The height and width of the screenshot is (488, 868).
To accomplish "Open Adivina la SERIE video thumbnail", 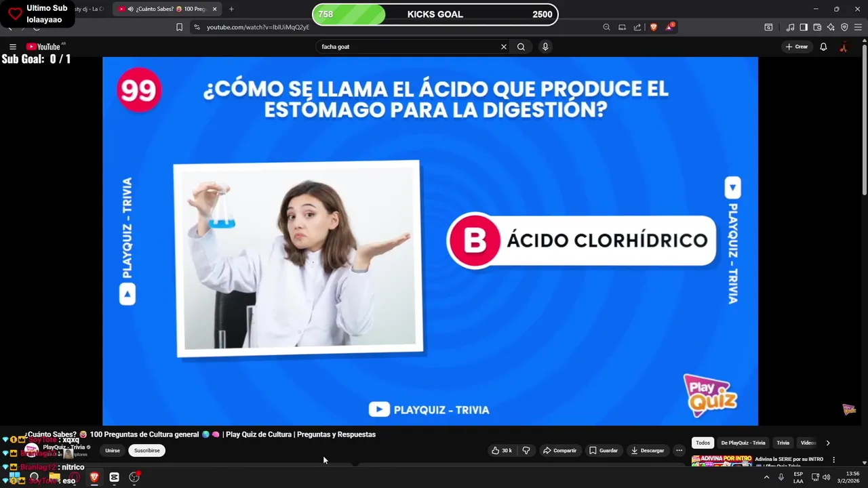I will 722,461.
